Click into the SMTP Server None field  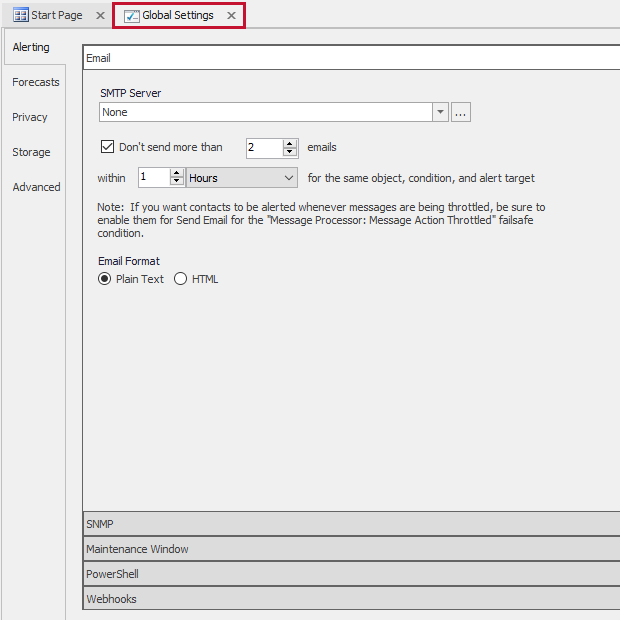(266, 112)
